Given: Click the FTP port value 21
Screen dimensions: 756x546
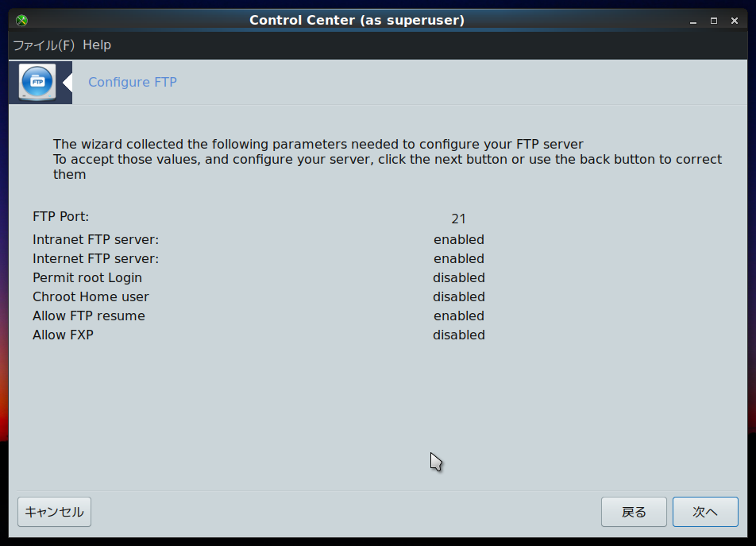Looking at the screenshot, I should tap(458, 219).
